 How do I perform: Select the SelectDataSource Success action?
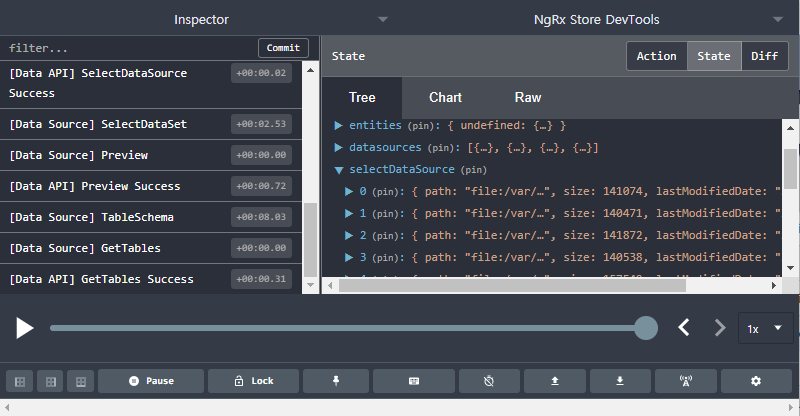click(151, 83)
